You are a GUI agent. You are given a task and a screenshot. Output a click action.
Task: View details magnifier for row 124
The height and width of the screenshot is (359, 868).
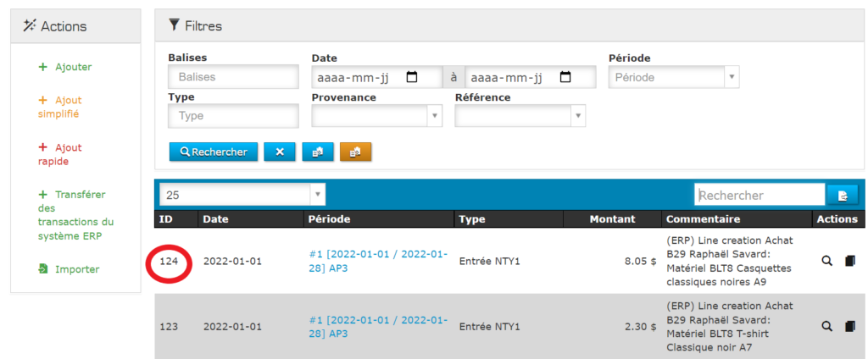(826, 261)
